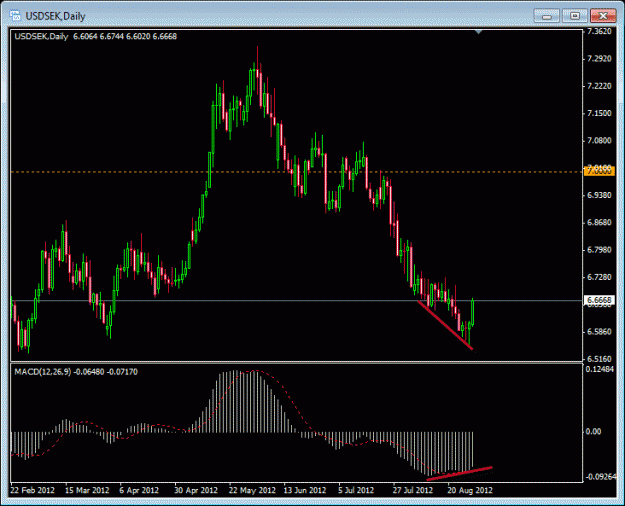Click the USDSEK chart window icon

click(16, 16)
